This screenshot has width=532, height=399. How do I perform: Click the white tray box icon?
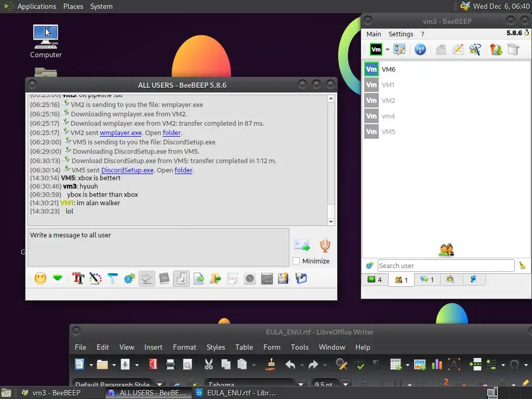(513, 49)
